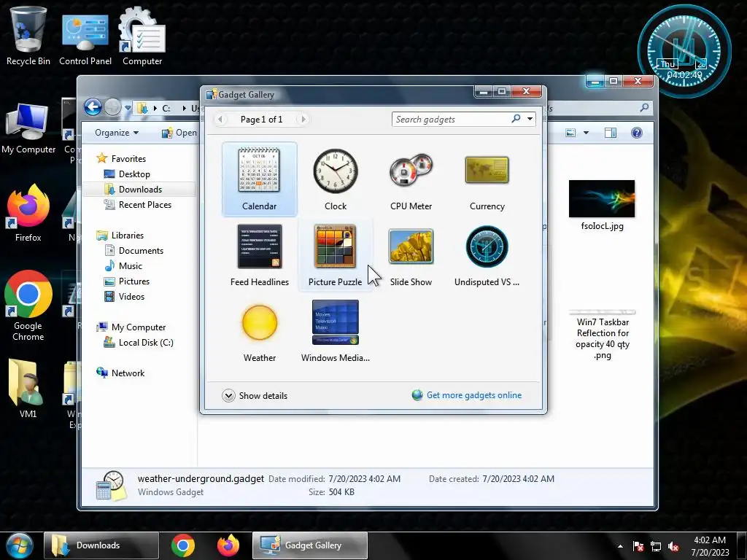Screen dimensions: 747x560
Task: Open My Computer desktop icon
Action: click(28, 129)
